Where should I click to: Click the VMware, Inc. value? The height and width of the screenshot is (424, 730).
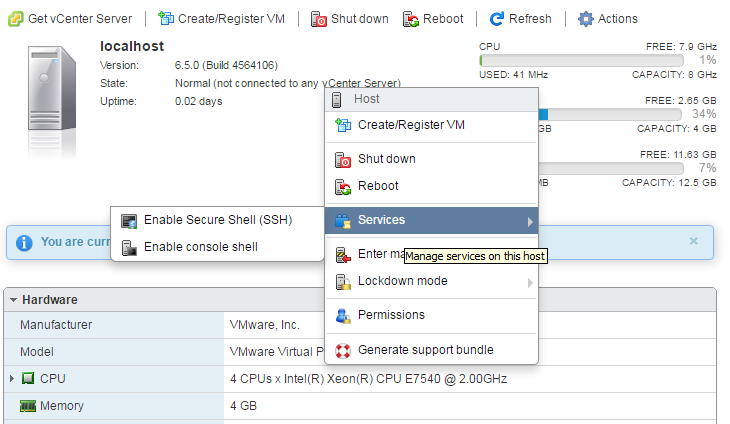click(264, 325)
